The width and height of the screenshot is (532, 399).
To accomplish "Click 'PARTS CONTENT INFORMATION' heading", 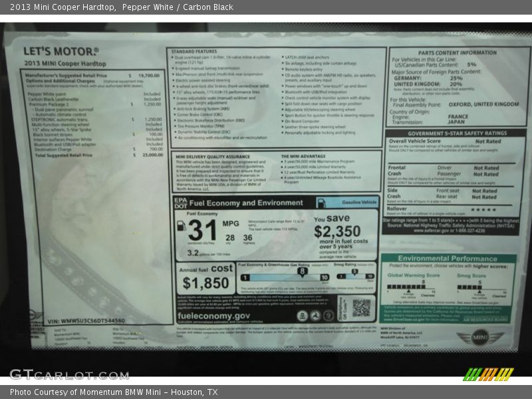I will 458,53.
